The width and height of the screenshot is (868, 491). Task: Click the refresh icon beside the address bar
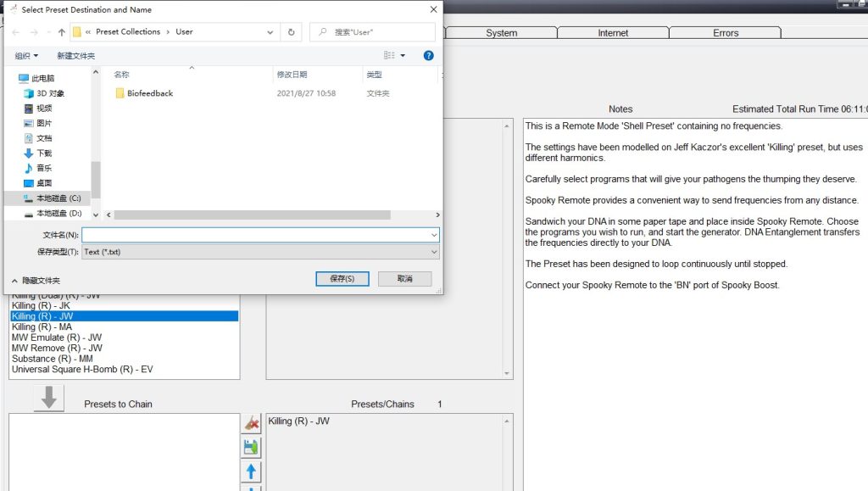coord(292,32)
